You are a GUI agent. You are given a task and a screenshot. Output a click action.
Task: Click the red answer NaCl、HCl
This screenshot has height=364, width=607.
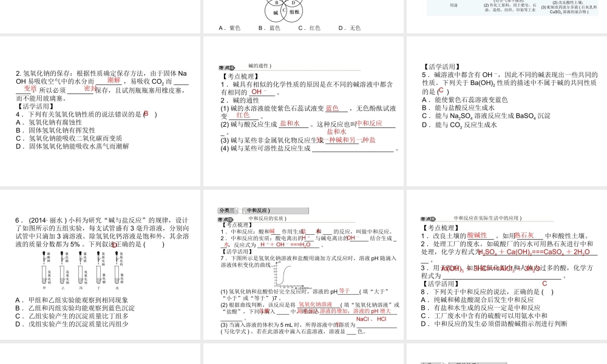click(x=371, y=319)
